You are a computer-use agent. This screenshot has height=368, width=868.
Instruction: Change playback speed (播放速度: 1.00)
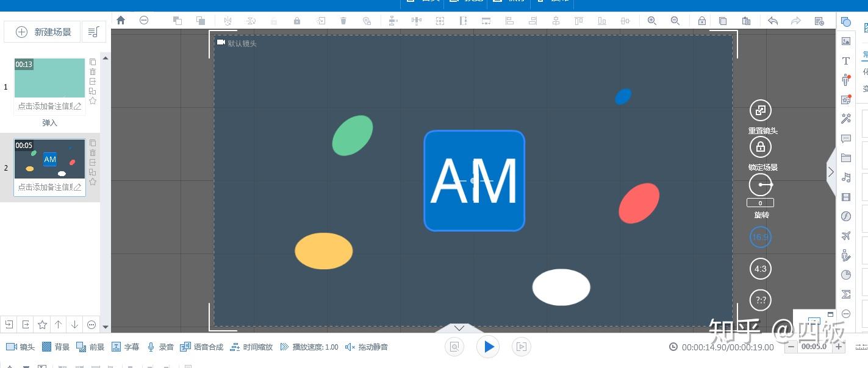[x=309, y=347]
